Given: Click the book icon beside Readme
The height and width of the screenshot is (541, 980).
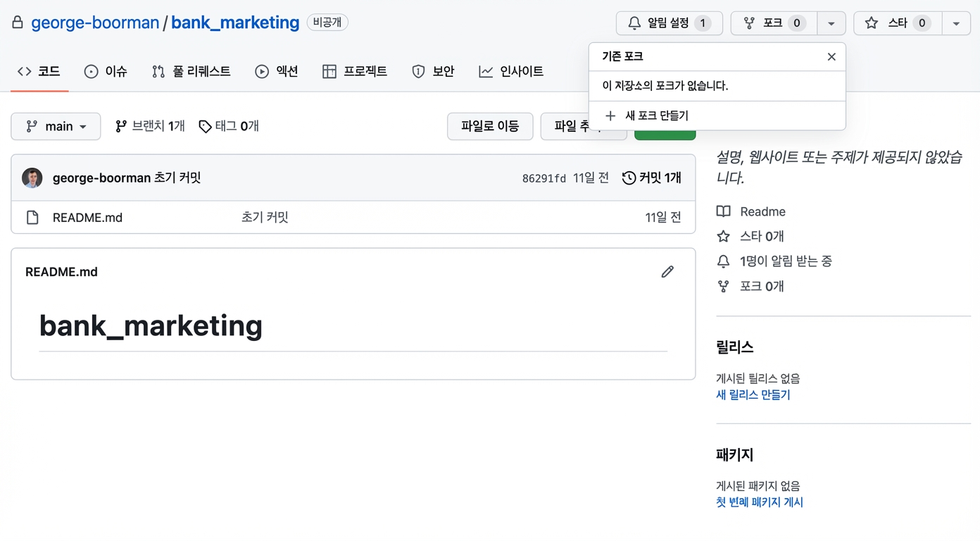Looking at the screenshot, I should (x=723, y=211).
